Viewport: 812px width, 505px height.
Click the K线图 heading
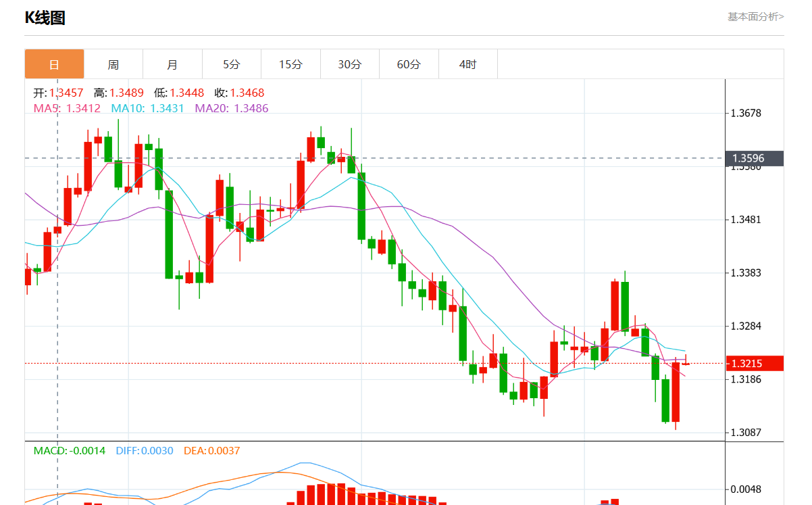pos(45,18)
